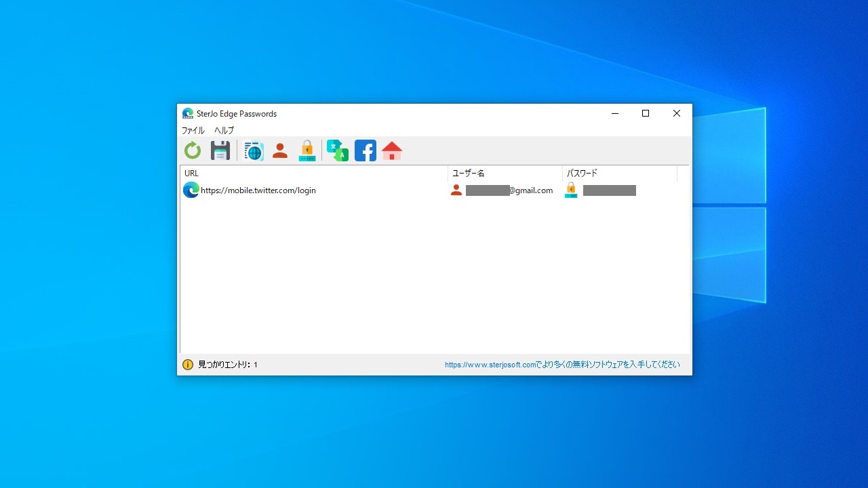The height and width of the screenshot is (488, 868).
Task: Click the globe list toolbar icon
Action: (x=253, y=150)
